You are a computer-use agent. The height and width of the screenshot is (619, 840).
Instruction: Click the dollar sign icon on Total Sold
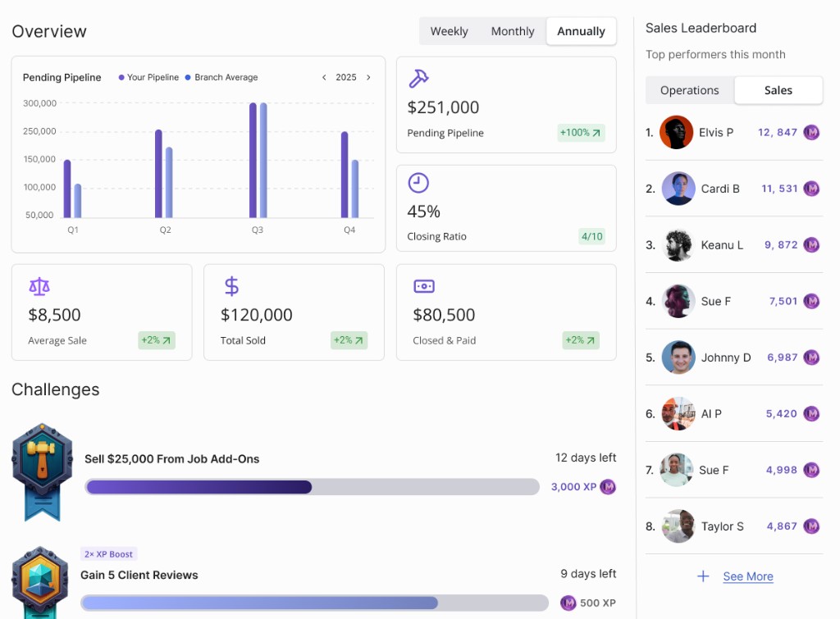tap(231, 286)
